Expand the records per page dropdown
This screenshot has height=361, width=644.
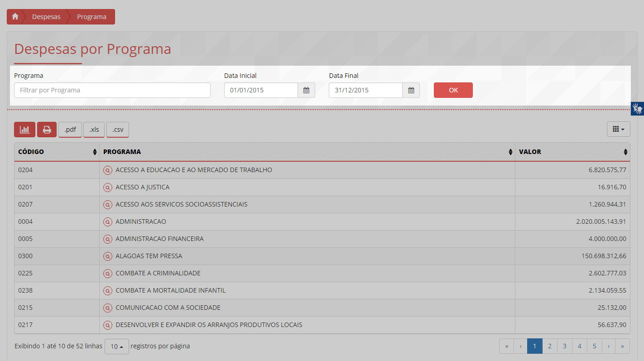click(117, 347)
